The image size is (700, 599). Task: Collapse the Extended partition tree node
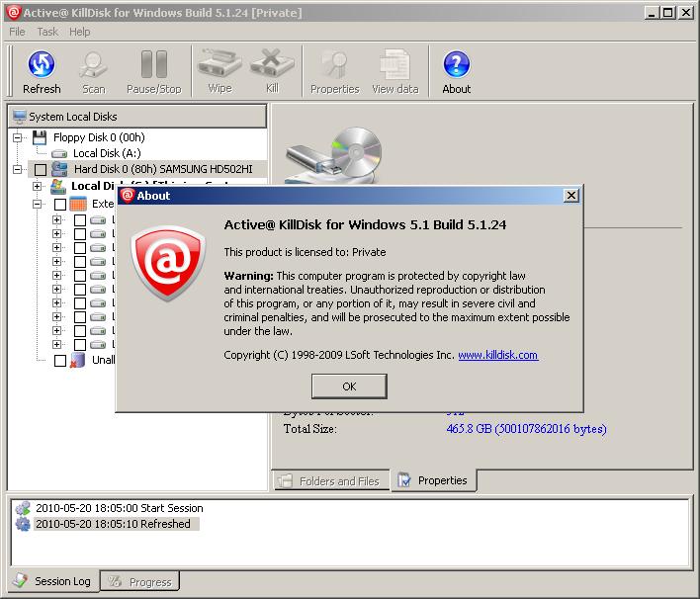pyautogui.click(x=37, y=204)
